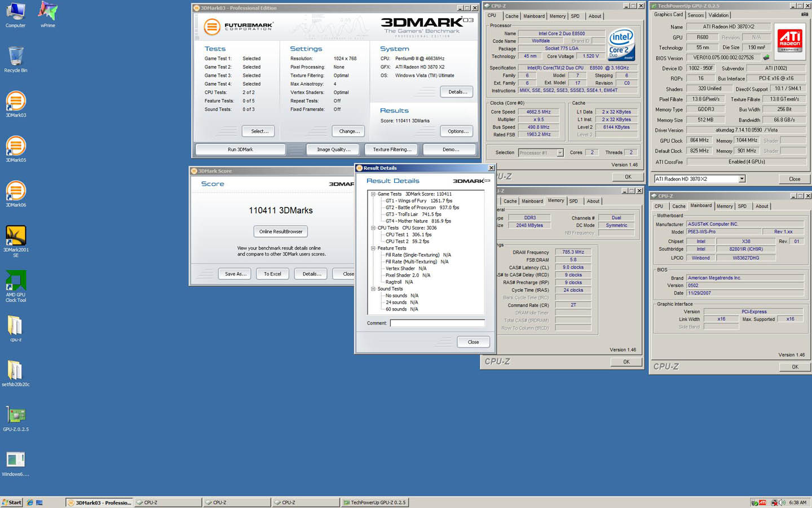Screen dimensions: 812x508
Task: Open the SPD tab in top CPU-Z window
Action: pos(575,16)
